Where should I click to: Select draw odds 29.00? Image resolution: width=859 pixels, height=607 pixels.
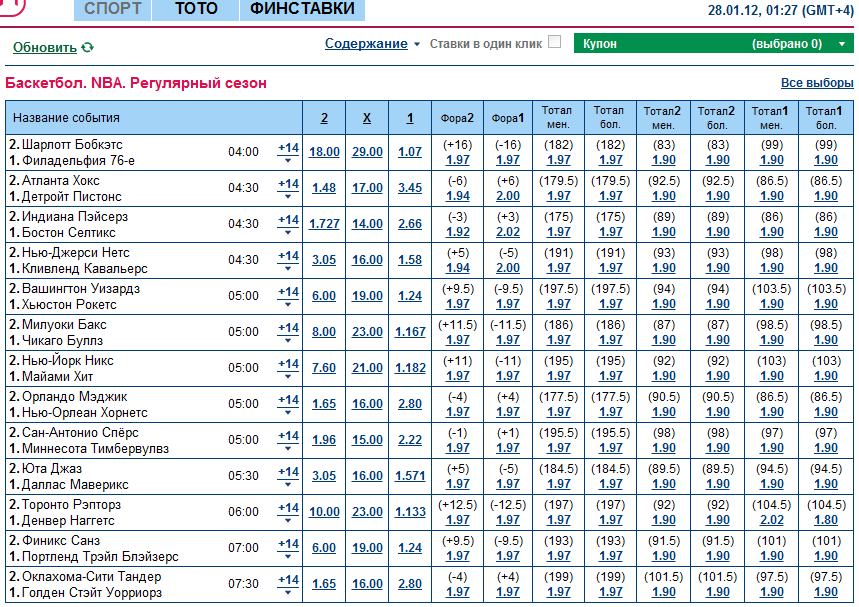[x=367, y=152]
